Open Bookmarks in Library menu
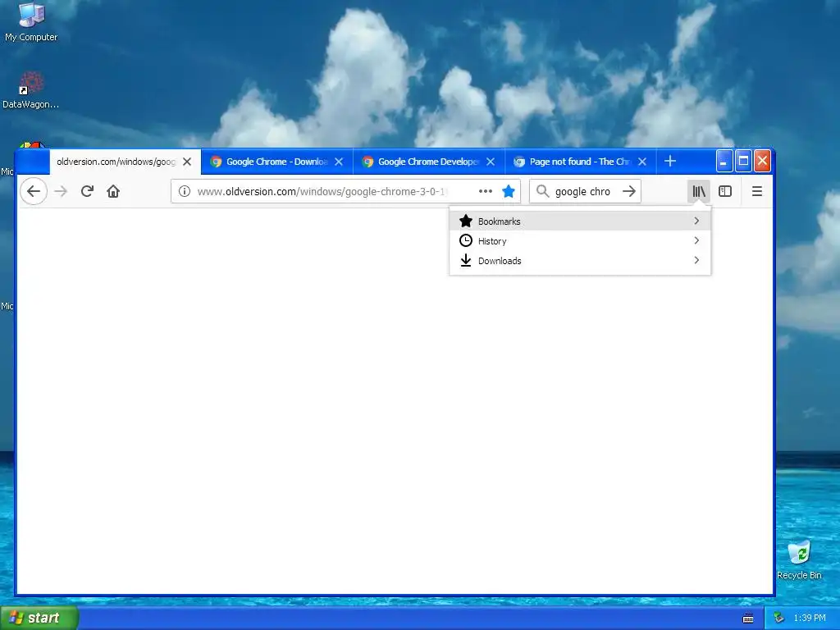 coord(580,221)
